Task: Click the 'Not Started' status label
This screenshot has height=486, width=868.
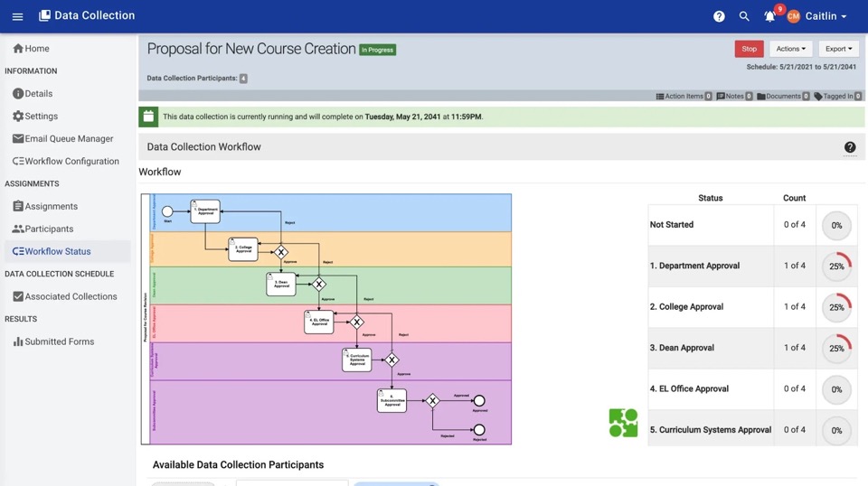Action: (x=672, y=225)
